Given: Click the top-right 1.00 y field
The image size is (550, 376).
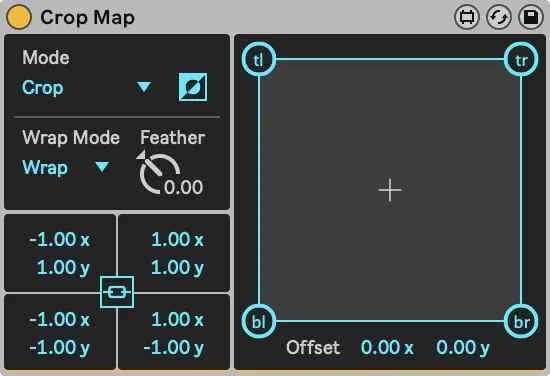Looking at the screenshot, I should click(x=177, y=268).
